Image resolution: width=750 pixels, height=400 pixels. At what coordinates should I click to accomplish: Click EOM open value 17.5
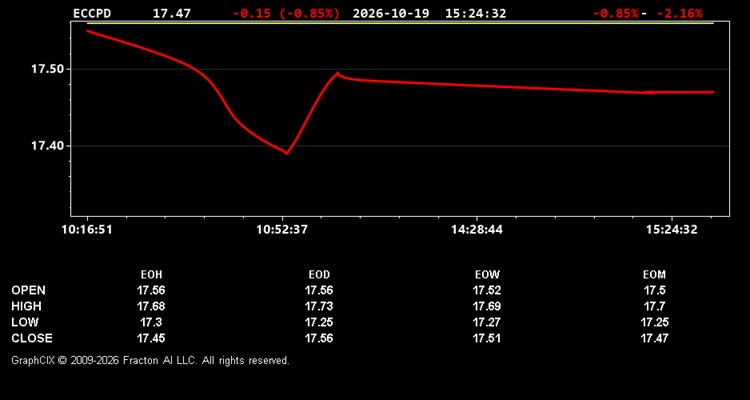coord(654,290)
